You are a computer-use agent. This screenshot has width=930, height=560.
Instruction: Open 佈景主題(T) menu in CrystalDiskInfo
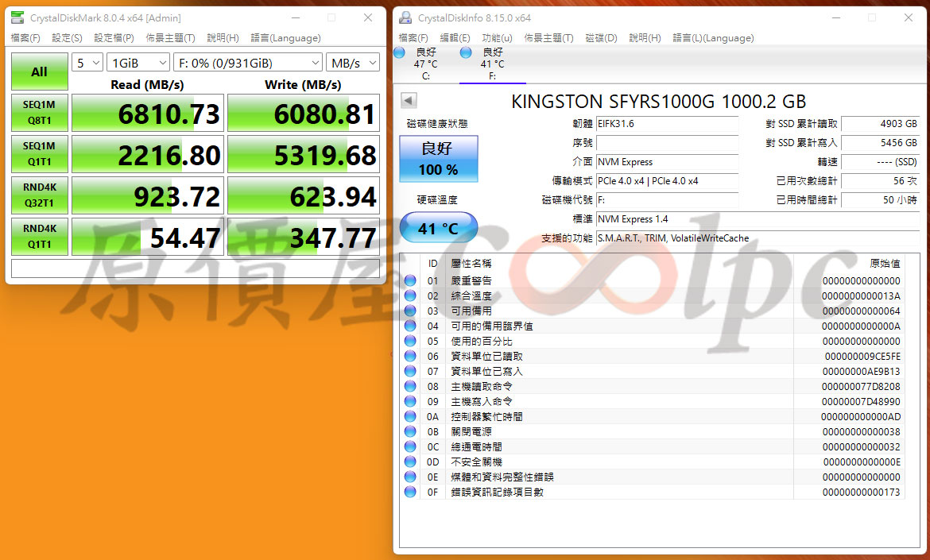click(548, 38)
